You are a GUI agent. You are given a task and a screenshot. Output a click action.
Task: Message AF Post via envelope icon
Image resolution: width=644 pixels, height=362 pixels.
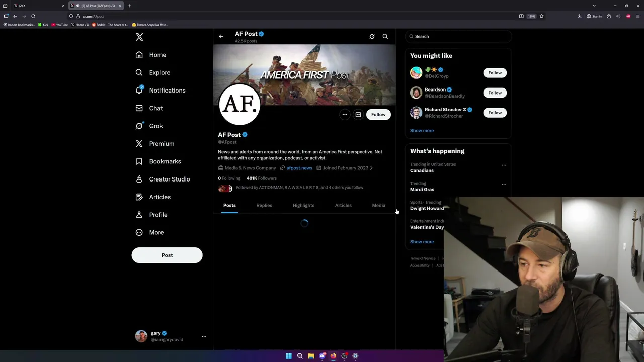(358, 115)
